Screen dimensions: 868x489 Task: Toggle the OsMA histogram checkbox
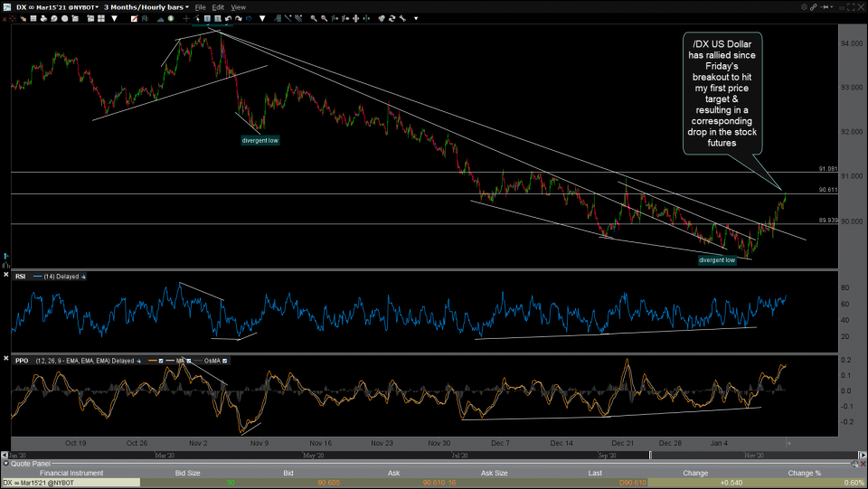[x=225, y=361]
